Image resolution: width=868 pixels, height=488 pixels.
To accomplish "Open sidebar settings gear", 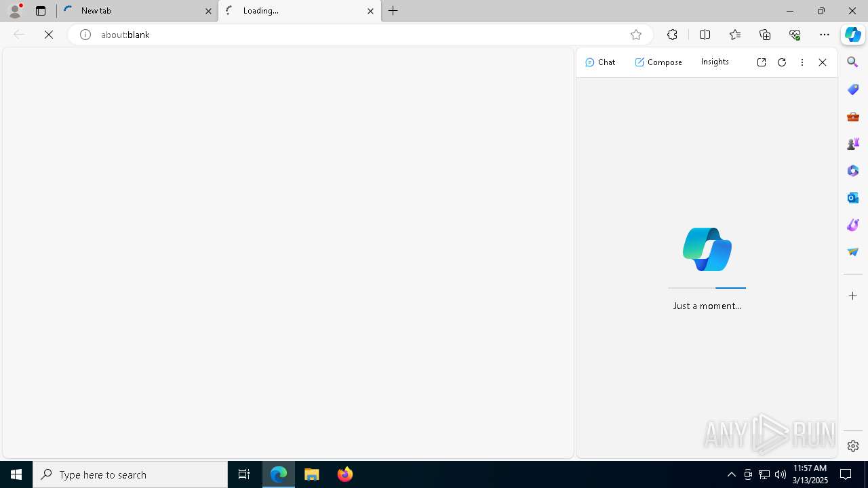I will coord(853,446).
